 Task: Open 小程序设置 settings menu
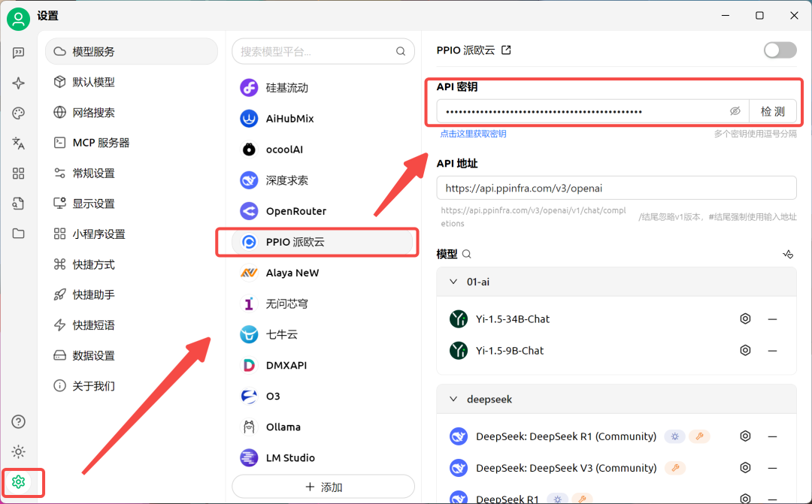pos(132,234)
